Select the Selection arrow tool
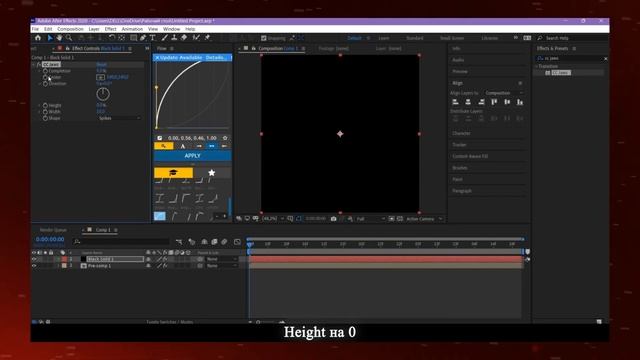 [x=50, y=38]
